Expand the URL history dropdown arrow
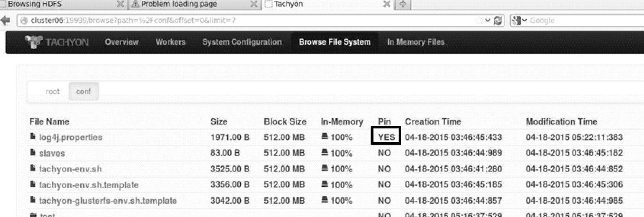Viewport: 644px width, 217px height. pyautogui.click(x=487, y=20)
